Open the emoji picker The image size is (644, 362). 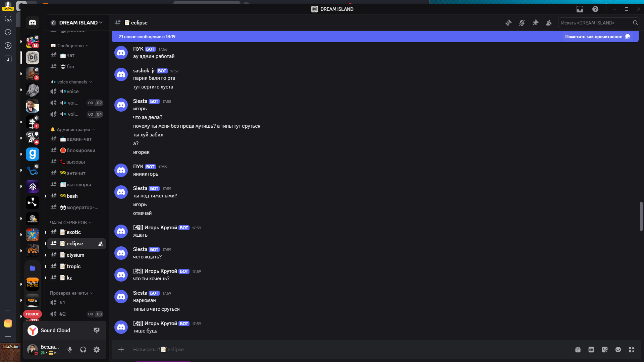coord(618,350)
